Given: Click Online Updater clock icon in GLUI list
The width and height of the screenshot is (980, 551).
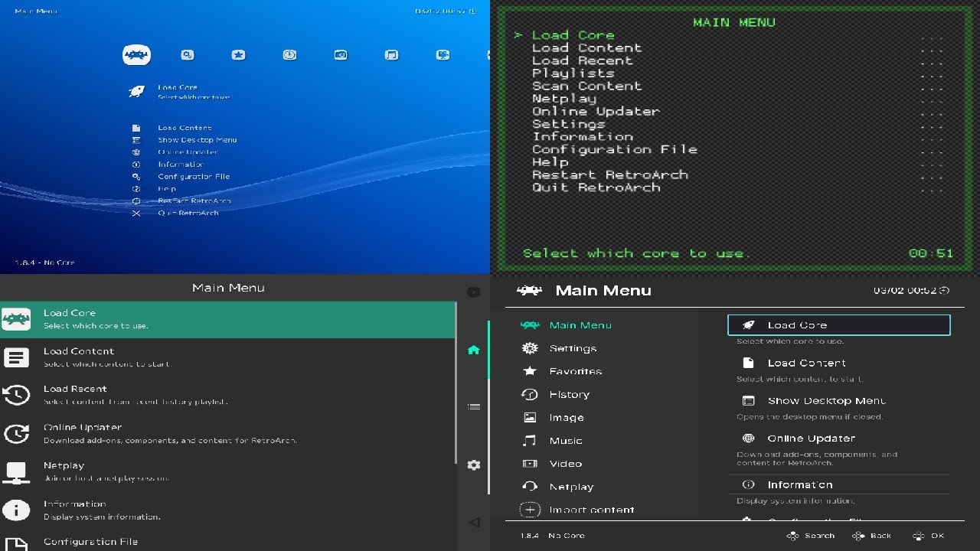Looking at the screenshot, I should click(x=16, y=433).
